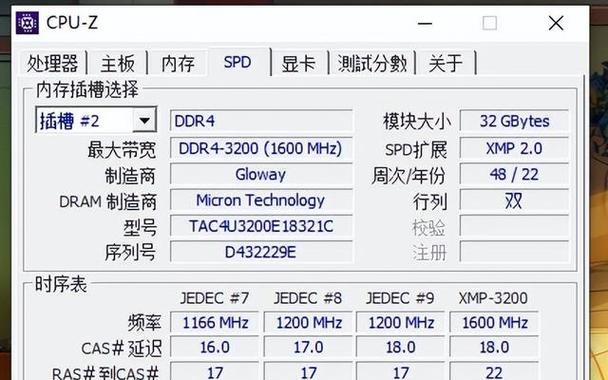Screen dimensions: 608x380
Task: Click the JEDEC #9 column header
Action: tap(400, 298)
